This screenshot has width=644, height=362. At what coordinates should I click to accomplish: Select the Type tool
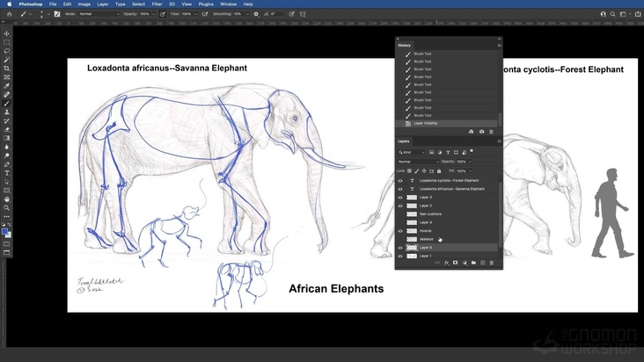click(x=6, y=173)
